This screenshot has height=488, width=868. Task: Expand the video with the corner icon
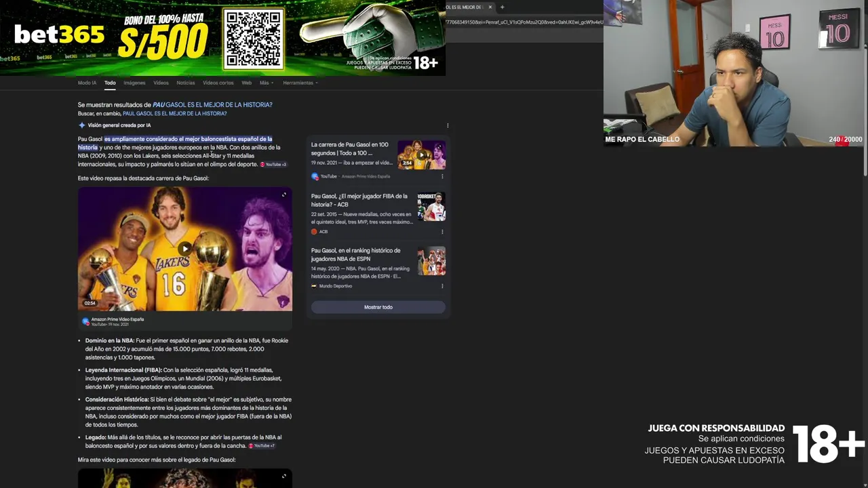[x=284, y=195]
